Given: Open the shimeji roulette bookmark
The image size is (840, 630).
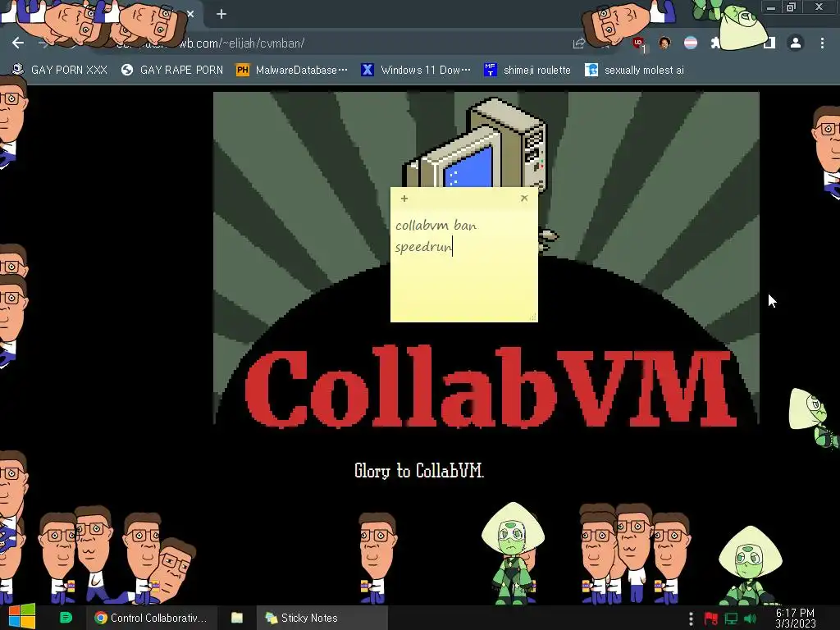Looking at the screenshot, I should point(527,71).
